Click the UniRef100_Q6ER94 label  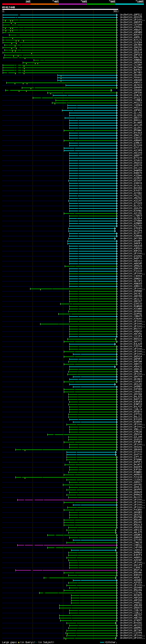click(x=131, y=63)
